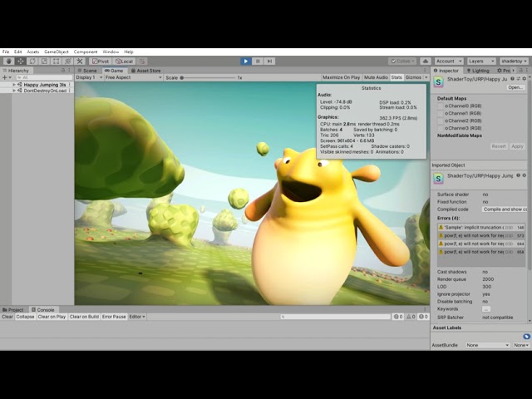
Task: Open the asset labels tag icon
Action: 526,336
